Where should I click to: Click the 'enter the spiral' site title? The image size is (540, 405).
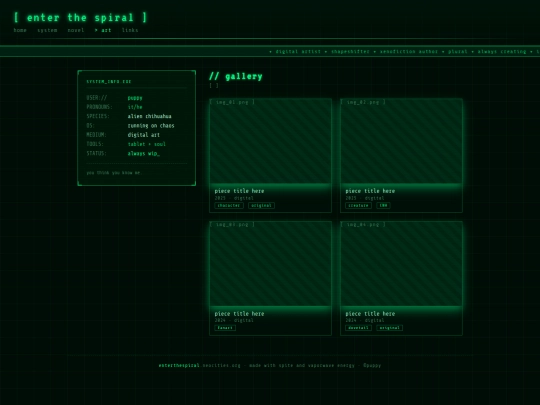(x=81, y=18)
